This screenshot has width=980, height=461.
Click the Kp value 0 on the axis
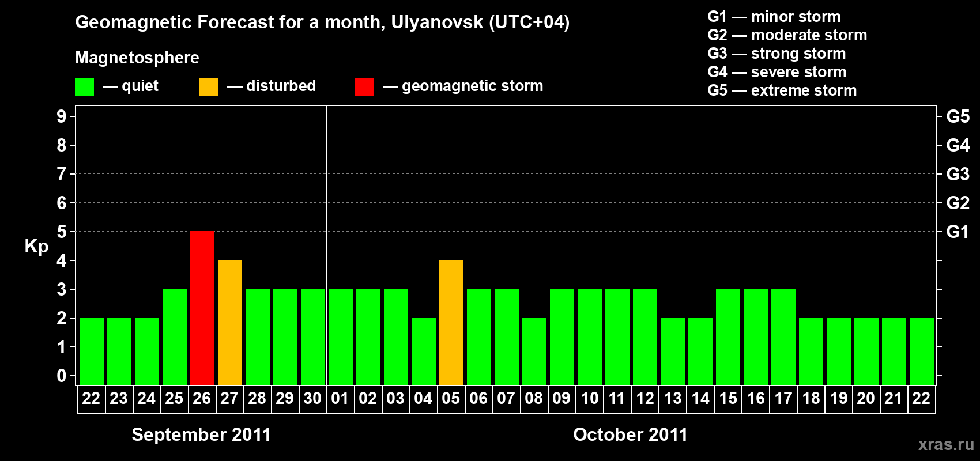62,376
